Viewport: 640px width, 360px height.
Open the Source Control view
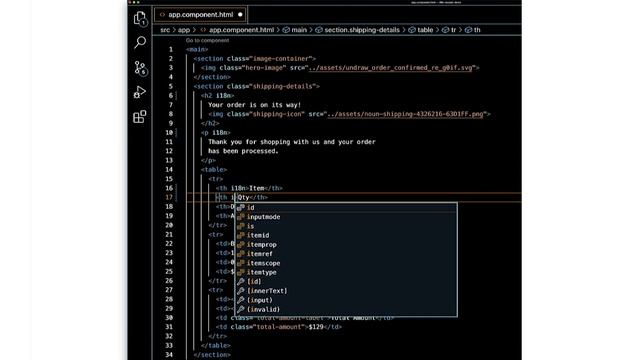click(x=140, y=67)
